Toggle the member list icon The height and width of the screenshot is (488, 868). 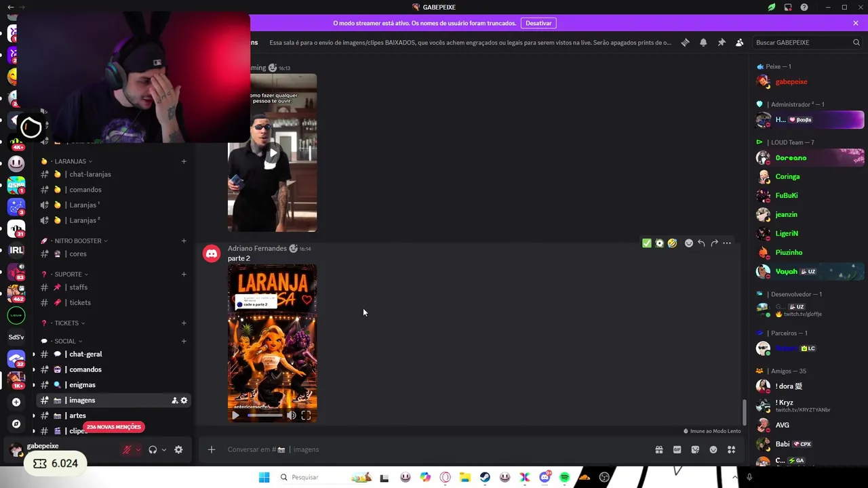(739, 42)
